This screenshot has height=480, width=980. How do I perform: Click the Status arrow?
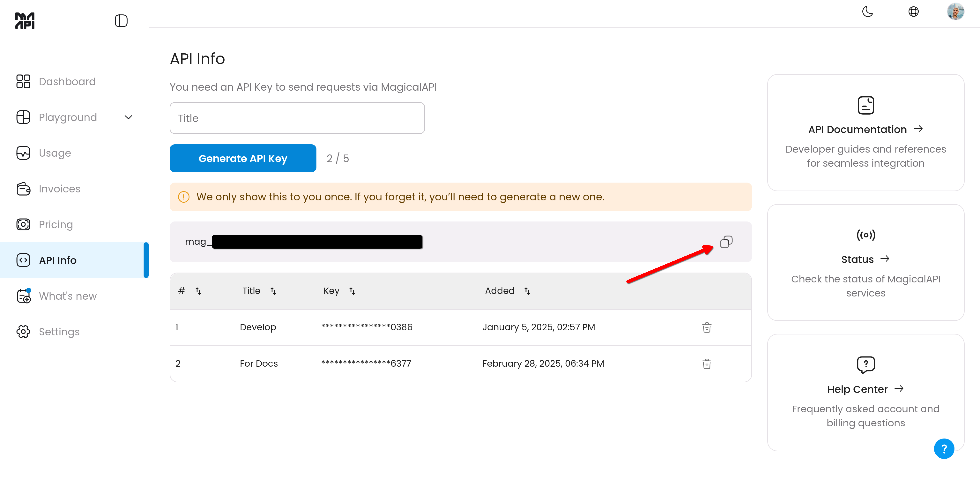pyautogui.click(x=885, y=259)
